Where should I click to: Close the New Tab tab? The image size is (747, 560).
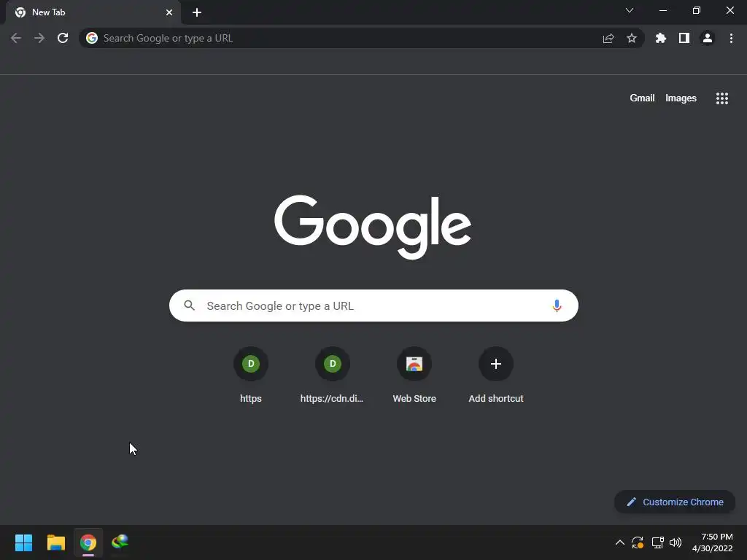169,12
